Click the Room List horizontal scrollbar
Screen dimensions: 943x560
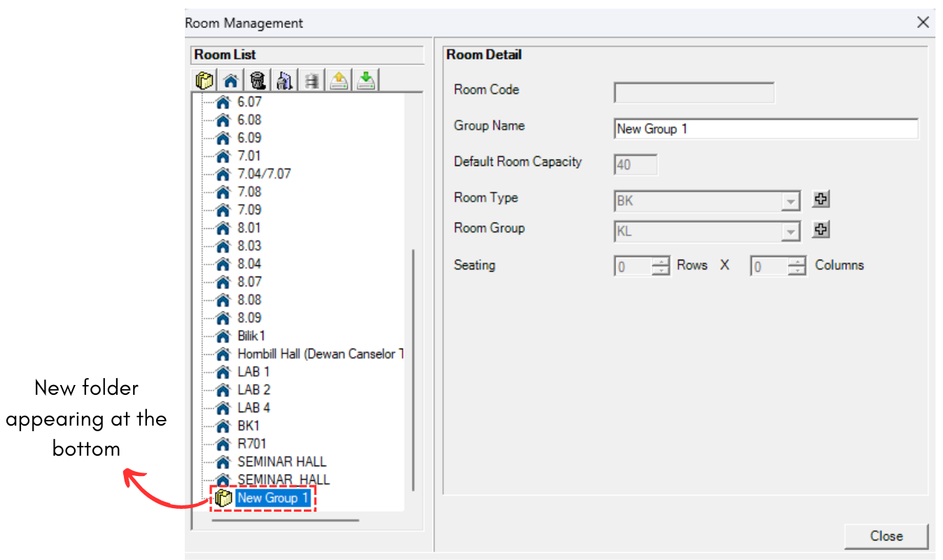point(285,520)
